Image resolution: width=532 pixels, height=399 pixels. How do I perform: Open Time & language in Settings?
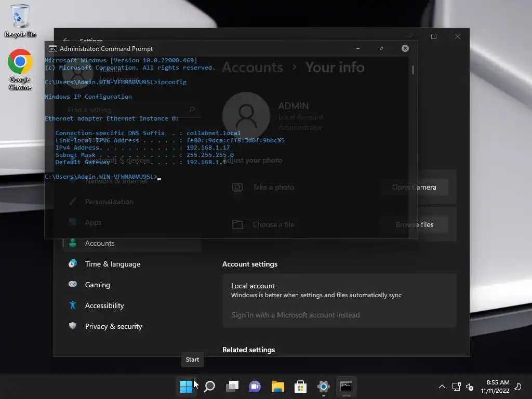pyautogui.click(x=132, y=264)
